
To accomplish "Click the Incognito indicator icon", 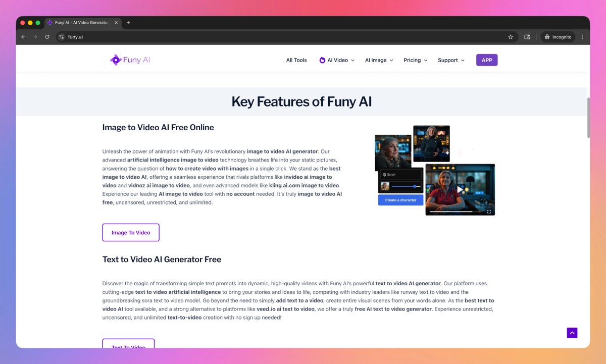I will pos(547,37).
